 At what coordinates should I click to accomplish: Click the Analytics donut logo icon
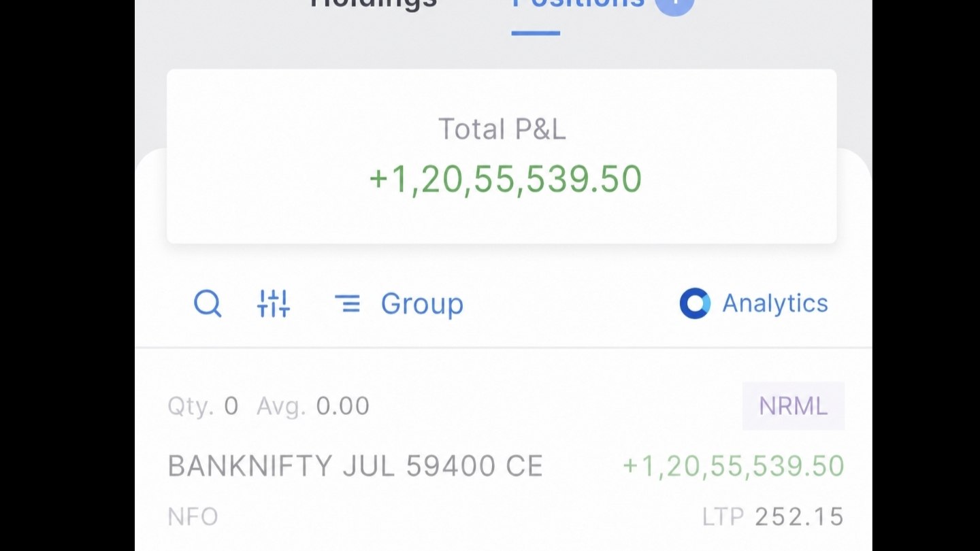[695, 303]
